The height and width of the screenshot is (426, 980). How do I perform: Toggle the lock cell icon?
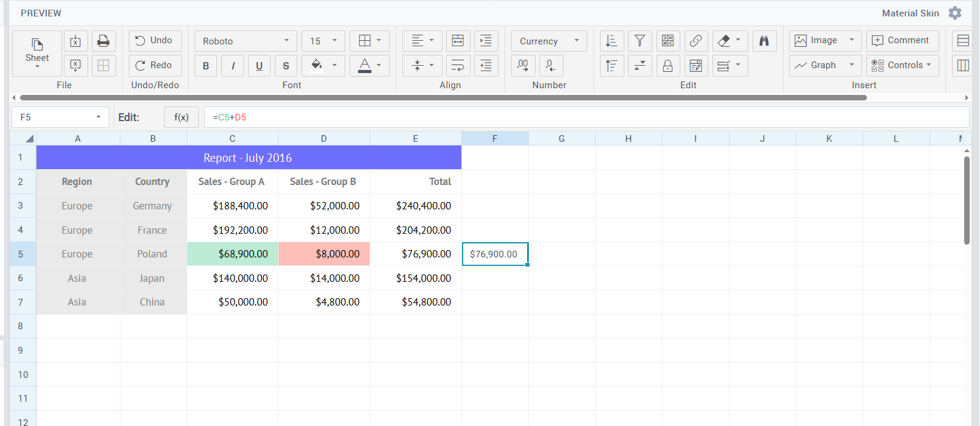pos(668,66)
